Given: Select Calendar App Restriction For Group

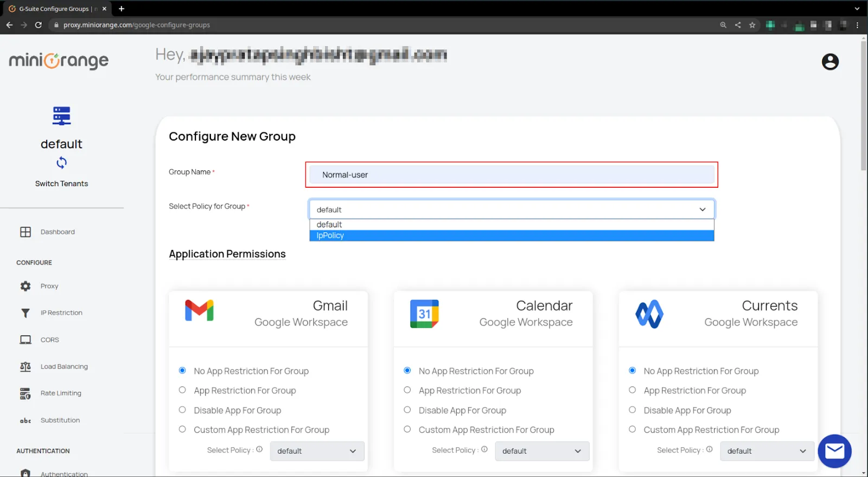Looking at the screenshot, I should pyautogui.click(x=407, y=390).
